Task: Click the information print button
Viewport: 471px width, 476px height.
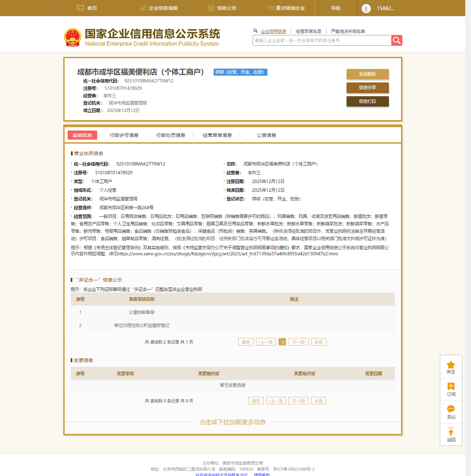Action: (367, 101)
